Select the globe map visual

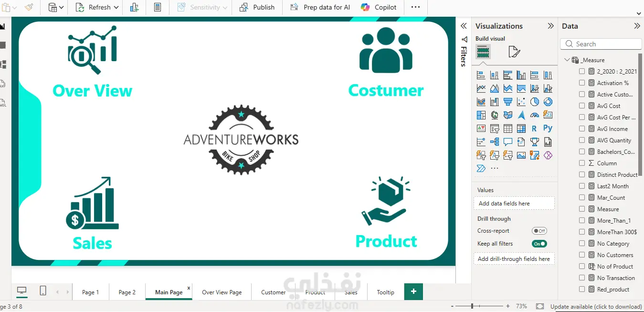pyautogui.click(x=495, y=115)
